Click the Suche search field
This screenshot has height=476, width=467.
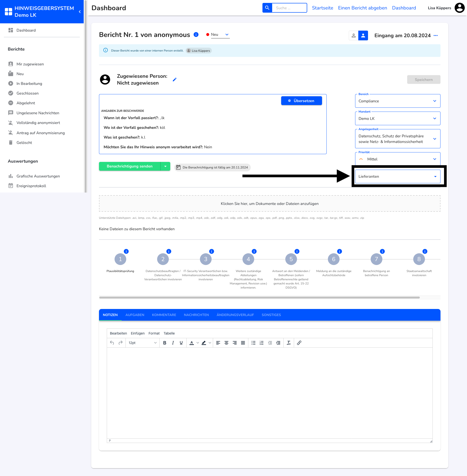pos(289,8)
